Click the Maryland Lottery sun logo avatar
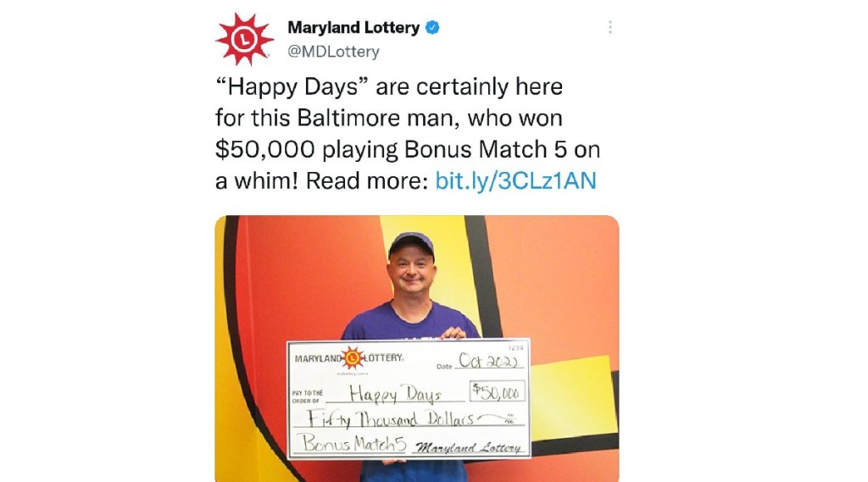 [x=244, y=40]
